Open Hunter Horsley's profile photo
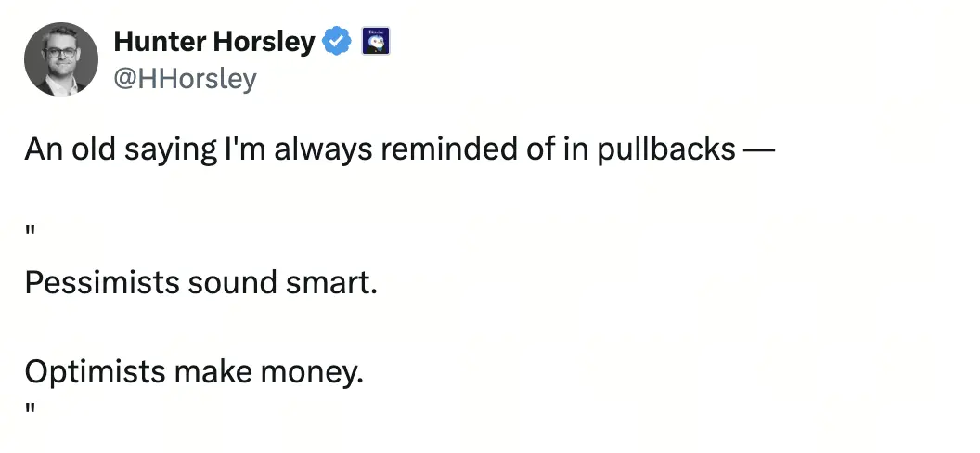The image size is (980, 453). point(61,59)
